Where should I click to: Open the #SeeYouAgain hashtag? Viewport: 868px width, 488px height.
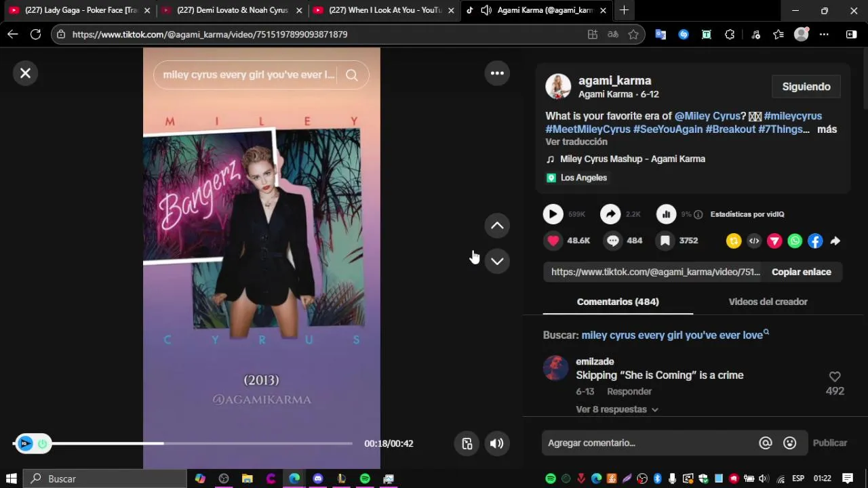coord(668,129)
